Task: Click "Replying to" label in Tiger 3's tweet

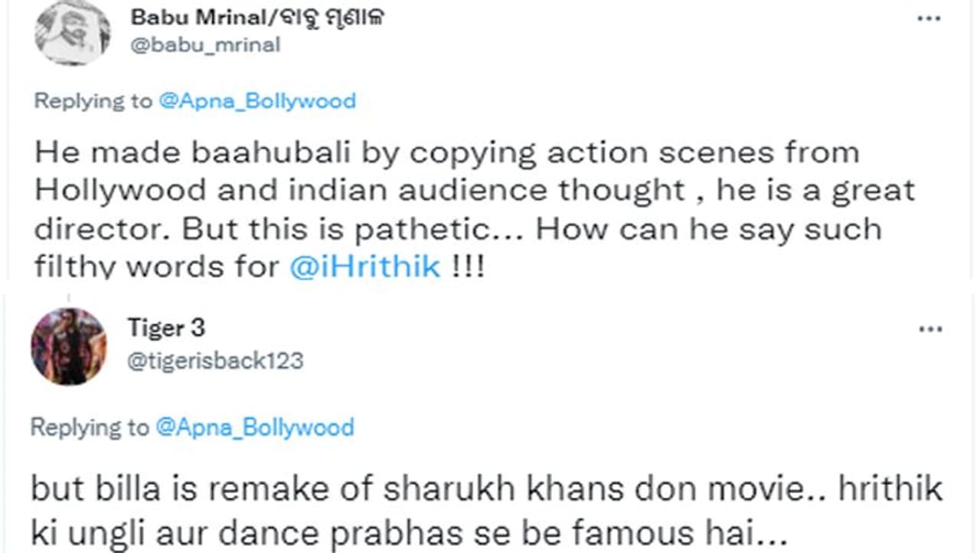Action: [90, 427]
